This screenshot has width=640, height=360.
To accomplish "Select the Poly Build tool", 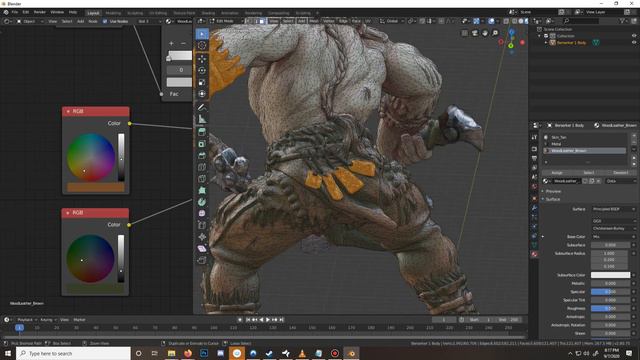I will click(202, 190).
